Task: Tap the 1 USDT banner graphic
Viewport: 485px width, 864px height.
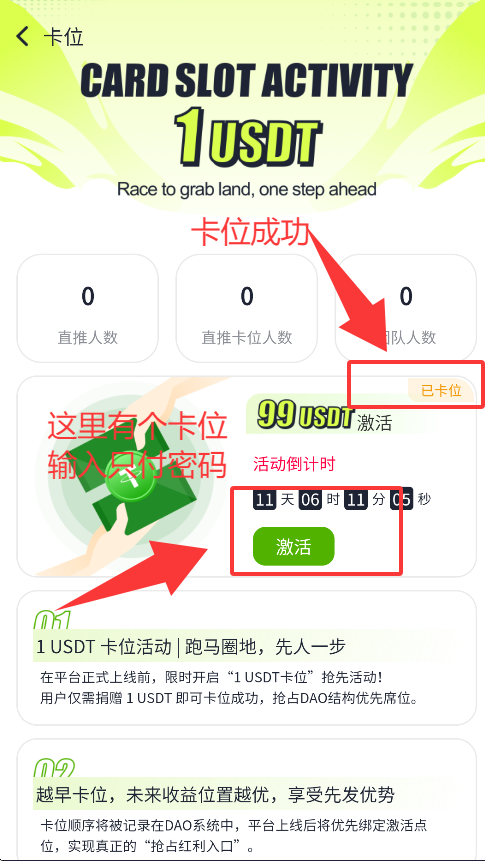Action: (248, 138)
